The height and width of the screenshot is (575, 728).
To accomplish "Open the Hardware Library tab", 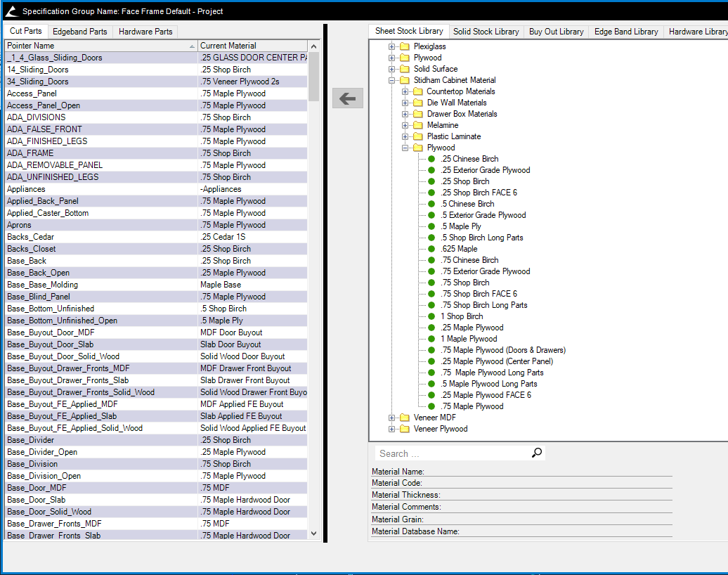I will (x=697, y=32).
